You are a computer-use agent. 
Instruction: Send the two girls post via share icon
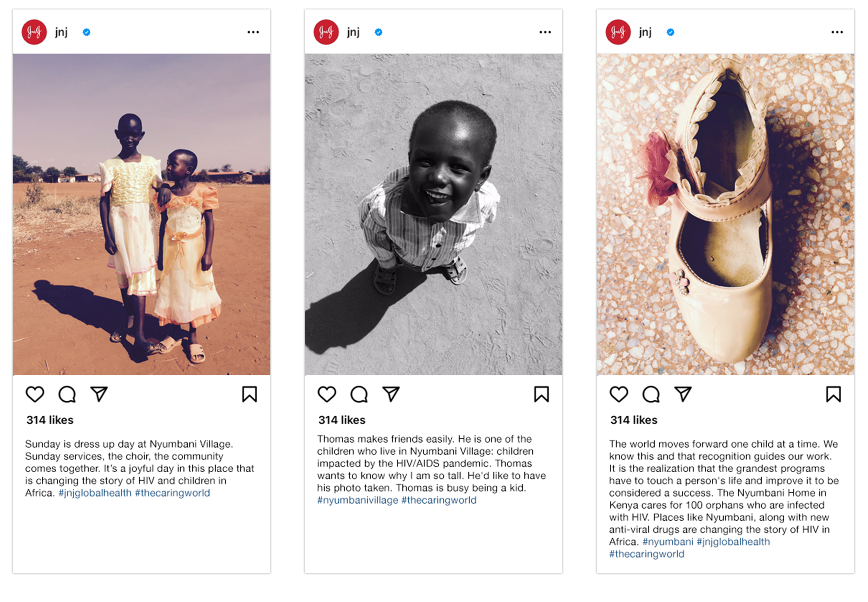(x=99, y=394)
